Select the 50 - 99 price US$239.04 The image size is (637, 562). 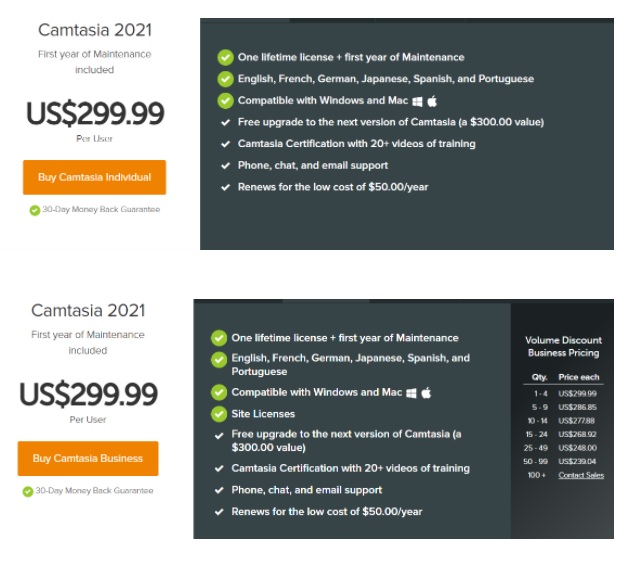[x=577, y=461]
